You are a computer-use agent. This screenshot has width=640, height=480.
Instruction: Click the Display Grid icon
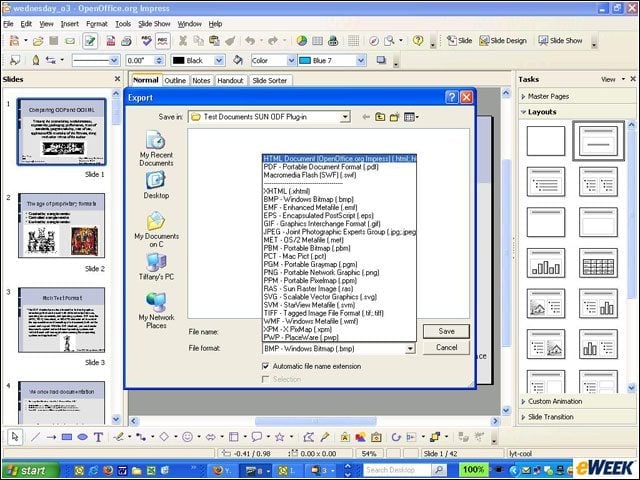(353, 40)
